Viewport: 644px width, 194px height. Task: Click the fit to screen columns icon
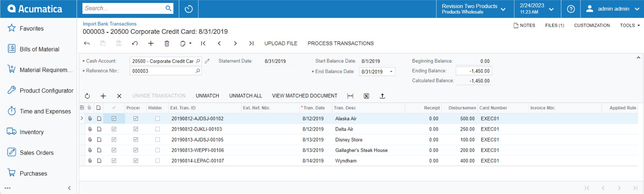pos(350,96)
